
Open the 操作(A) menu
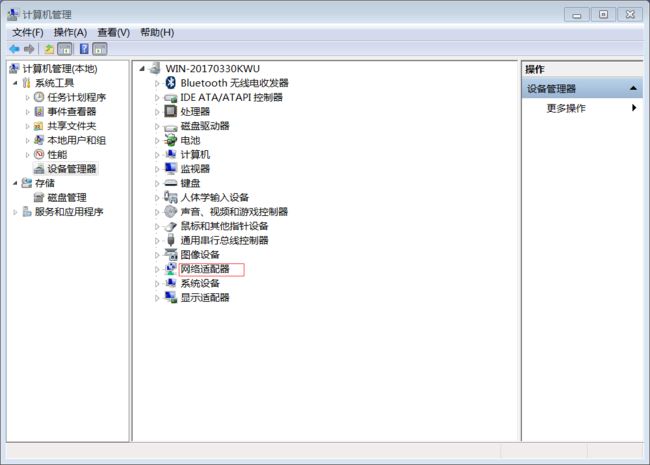[70, 33]
